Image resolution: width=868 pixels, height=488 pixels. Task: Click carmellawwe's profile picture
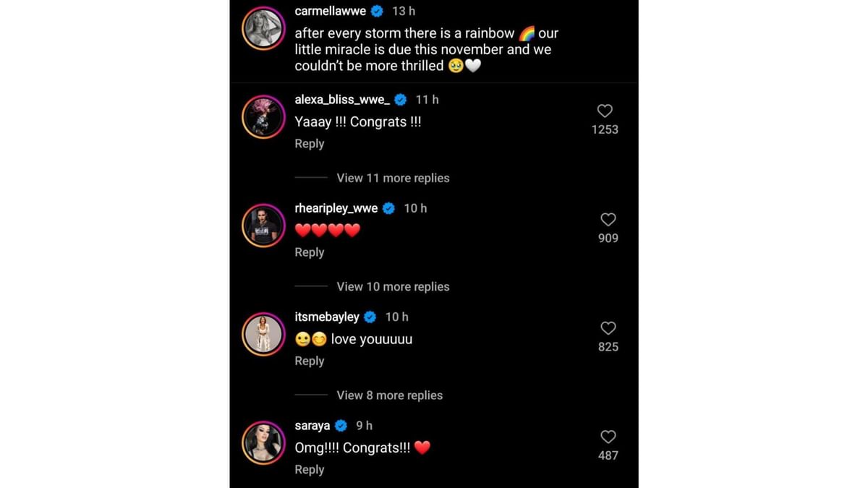(x=263, y=29)
